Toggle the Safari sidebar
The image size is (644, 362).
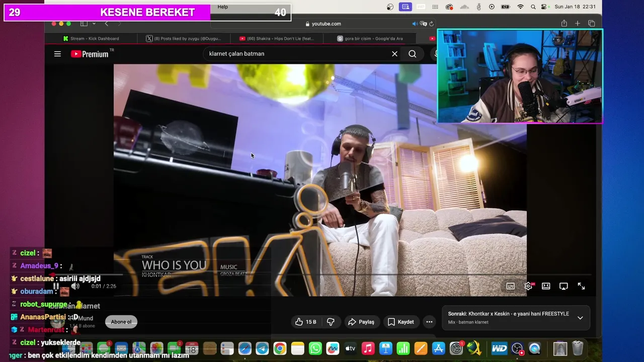coord(84,24)
